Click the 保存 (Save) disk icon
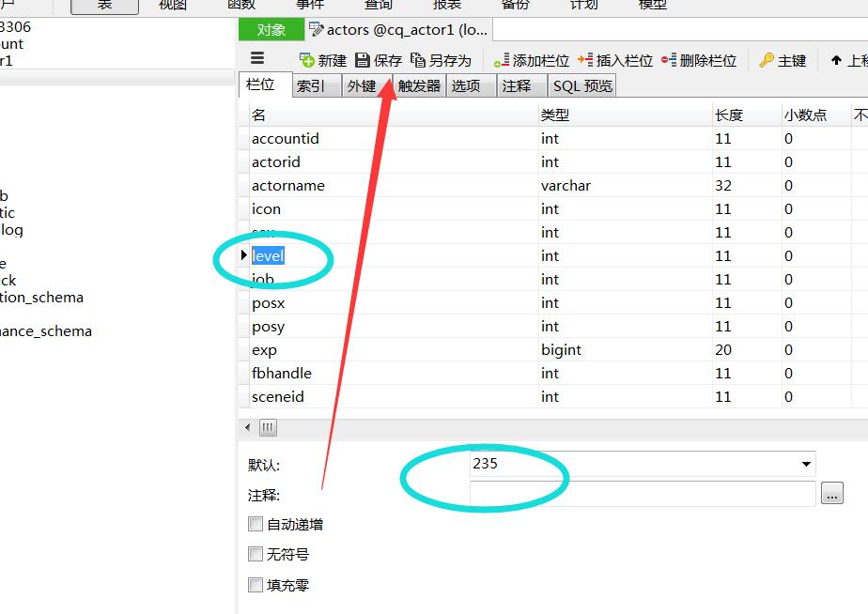 point(363,60)
